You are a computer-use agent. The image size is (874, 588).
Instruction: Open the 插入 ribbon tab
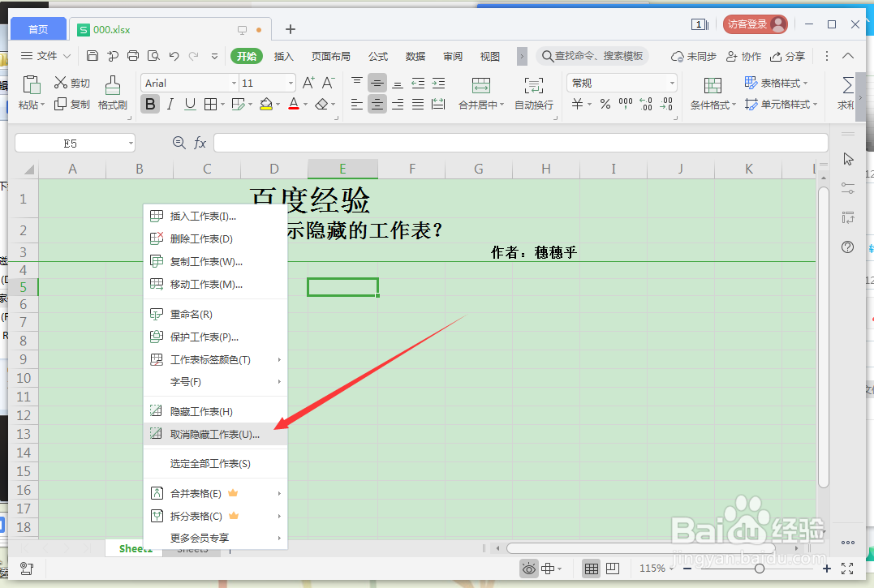pyautogui.click(x=283, y=56)
